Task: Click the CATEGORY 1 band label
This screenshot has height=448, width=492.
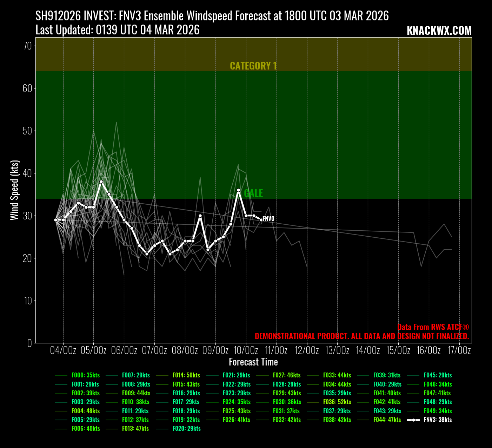Action: [253, 66]
